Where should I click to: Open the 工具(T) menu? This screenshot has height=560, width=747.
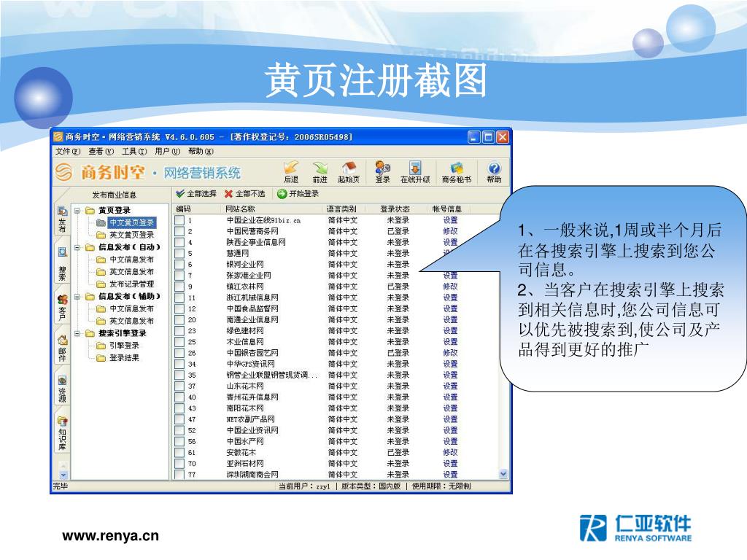[x=134, y=152]
